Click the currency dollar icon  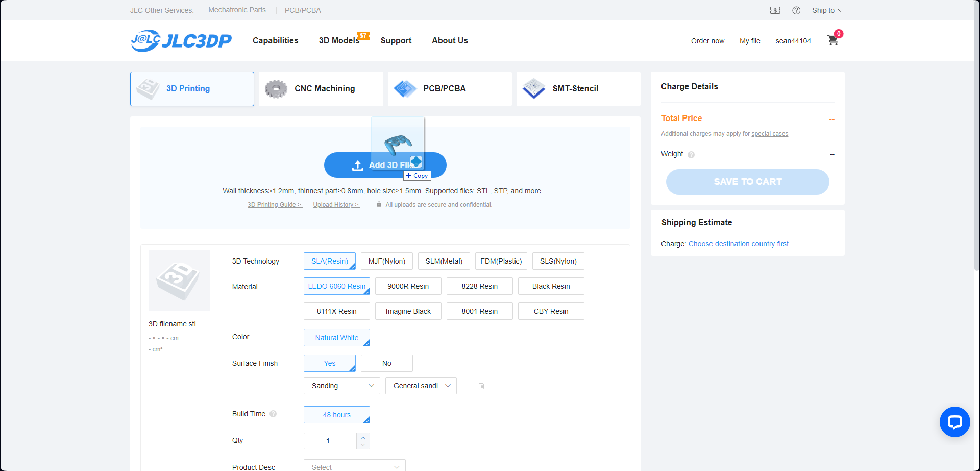pos(775,10)
